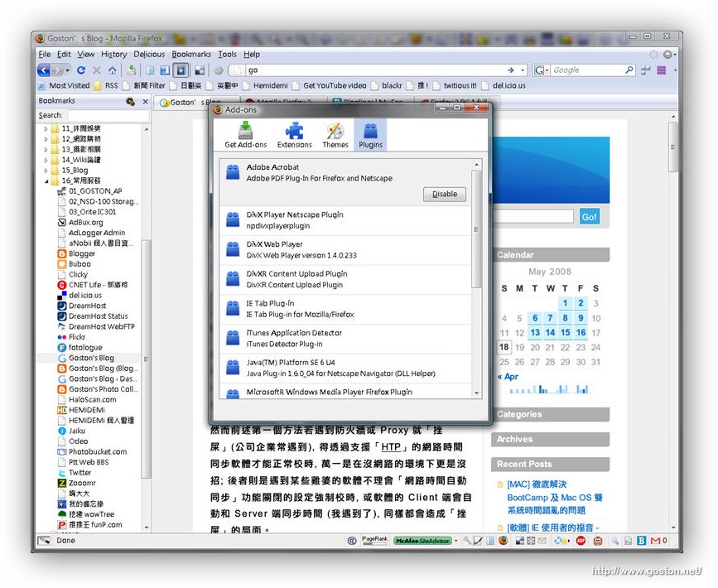Click the Recent Posts [MAC] article link

[555, 497]
